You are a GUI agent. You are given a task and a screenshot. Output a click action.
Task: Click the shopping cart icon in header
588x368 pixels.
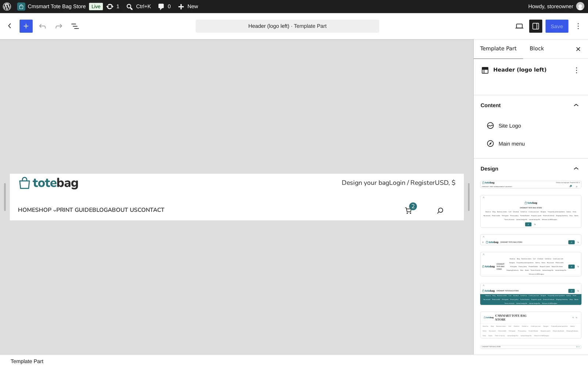[408, 210]
